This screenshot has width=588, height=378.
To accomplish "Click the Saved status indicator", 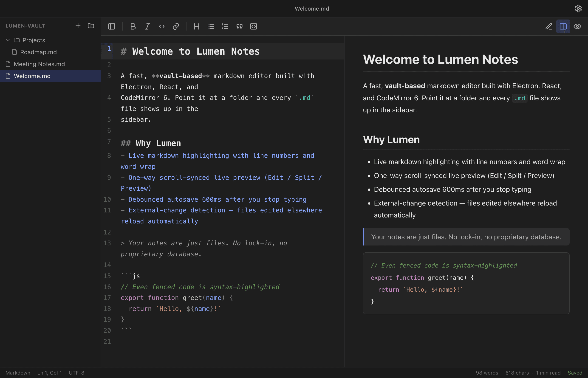I will pyautogui.click(x=575, y=372).
